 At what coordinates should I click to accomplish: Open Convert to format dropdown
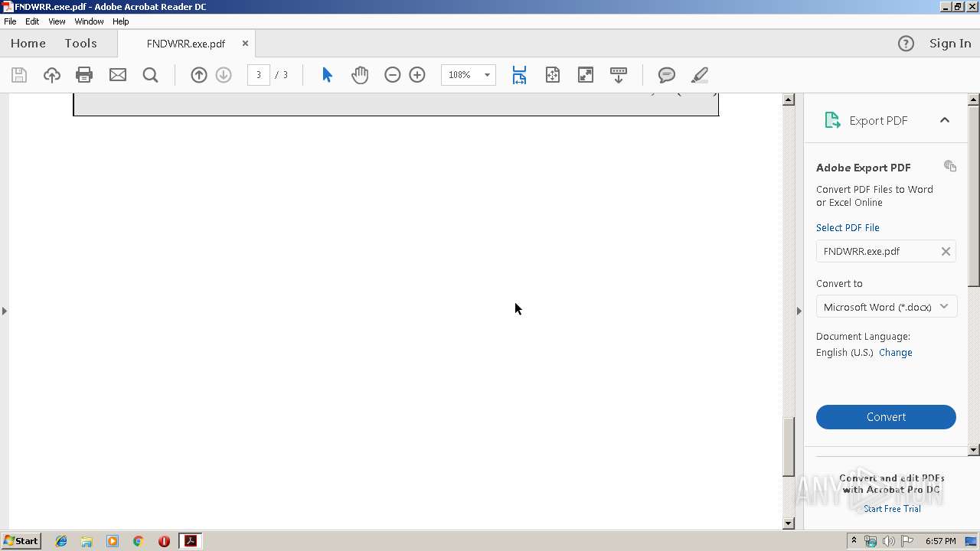click(x=886, y=307)
